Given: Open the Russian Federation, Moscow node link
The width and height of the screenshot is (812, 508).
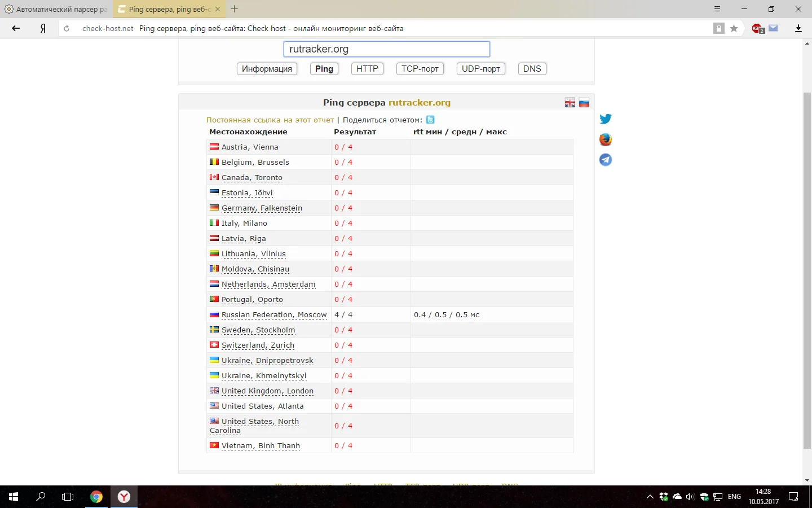Looking at the screenshot, I should [274, 314].
